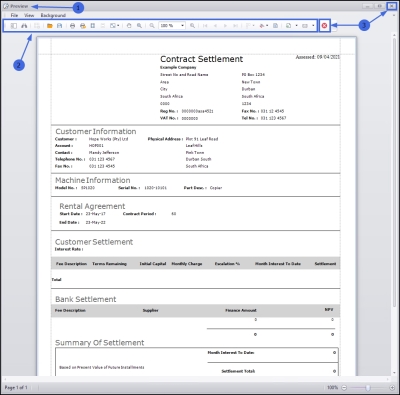Select the Hand tool
Image resolution: width=400 pixels, height=395 pixels.
(x=129, y=26)
